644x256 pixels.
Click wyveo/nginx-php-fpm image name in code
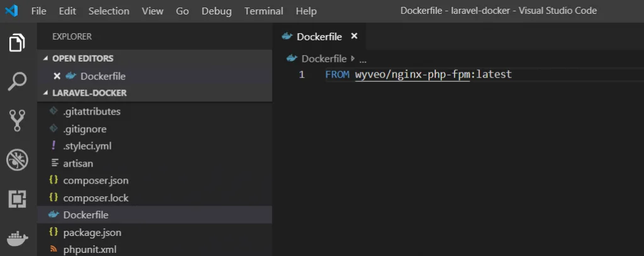click(412, 74)
